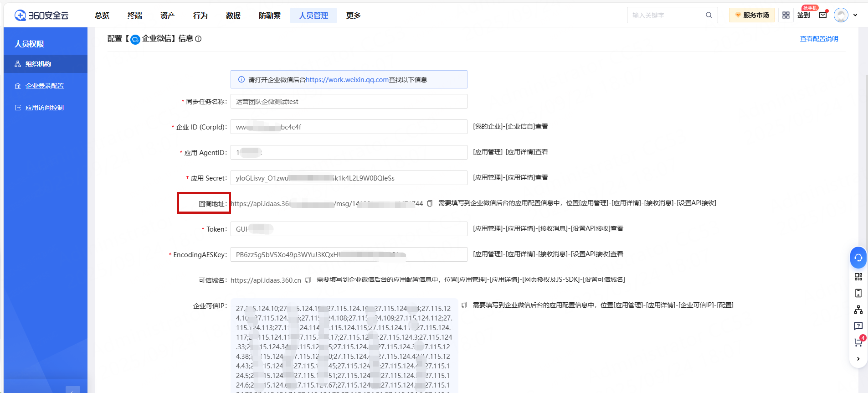This screenshot has height=393, width=868.
Task: Open the 更多 menu
Action: pyautogui.click(x=353, y=16)
